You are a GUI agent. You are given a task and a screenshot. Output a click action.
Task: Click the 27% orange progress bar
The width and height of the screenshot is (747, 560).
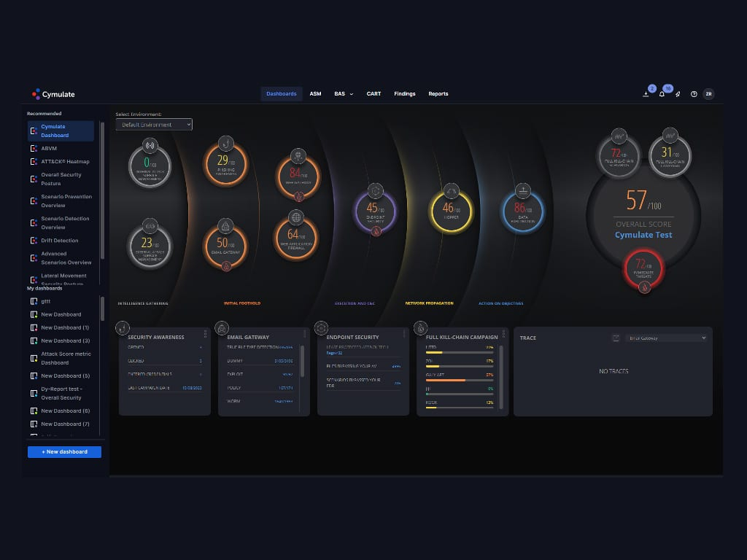click(x=460, y=380)
